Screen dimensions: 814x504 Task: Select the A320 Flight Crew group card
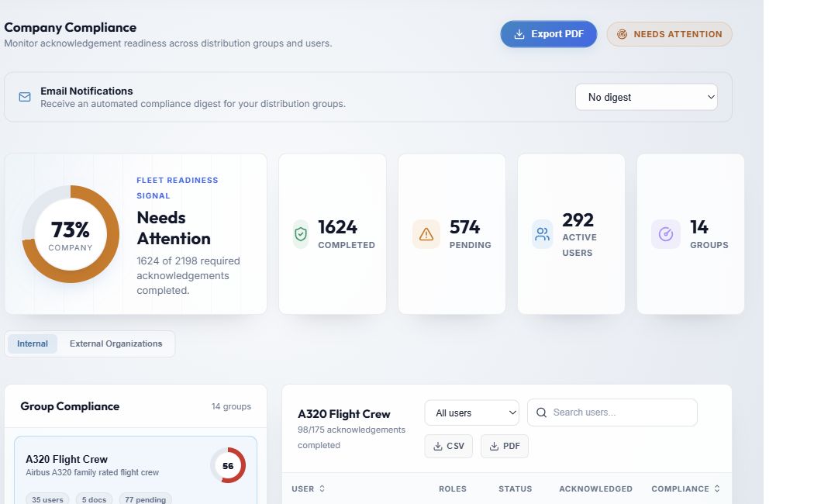pos(136,470)
